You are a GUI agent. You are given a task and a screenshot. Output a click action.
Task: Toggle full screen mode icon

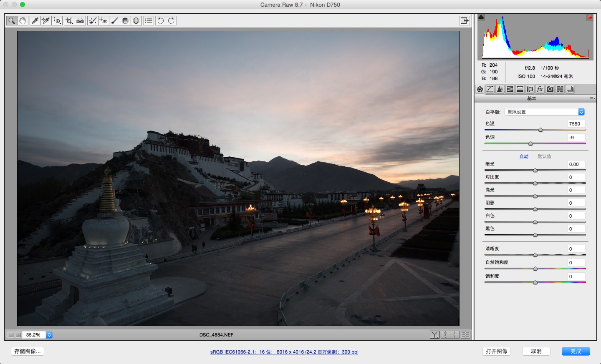click(x=465, y=20)
